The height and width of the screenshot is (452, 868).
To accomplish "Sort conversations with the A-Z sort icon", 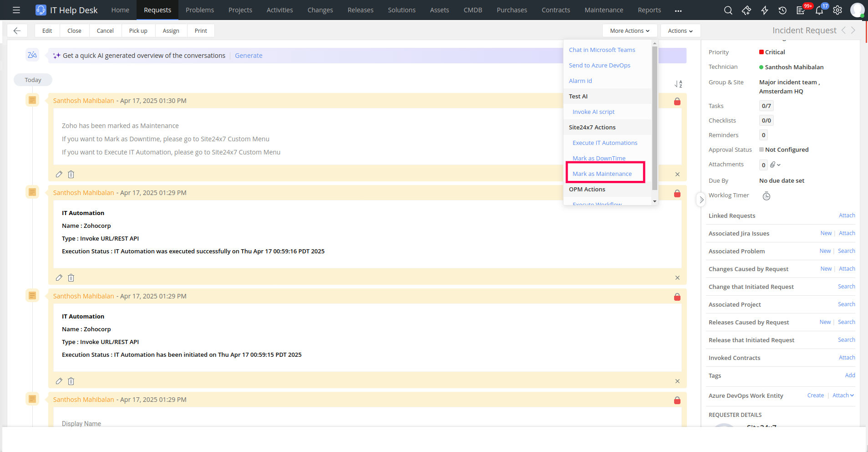I will (x=678, y=84).
